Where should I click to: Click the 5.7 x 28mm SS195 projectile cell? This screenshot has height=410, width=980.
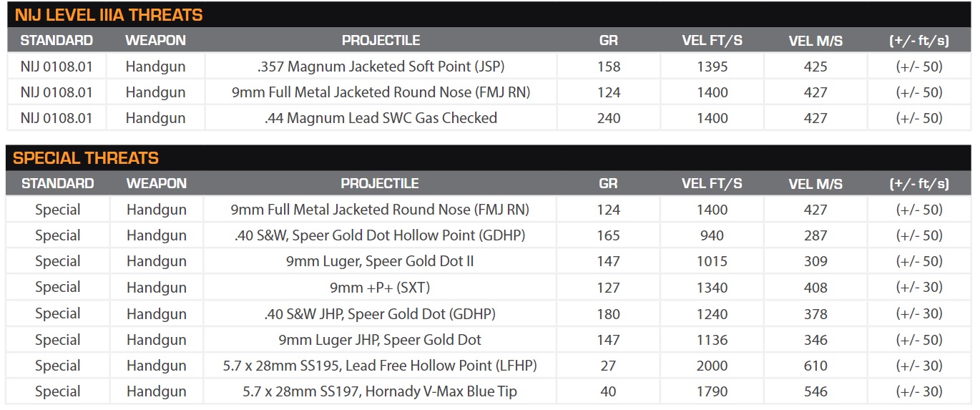(380, 366)
